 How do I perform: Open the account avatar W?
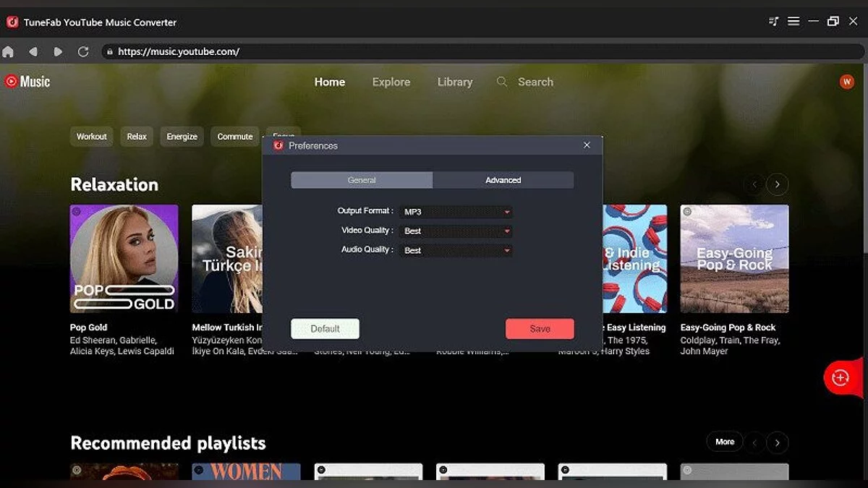[x=846, y=82]
